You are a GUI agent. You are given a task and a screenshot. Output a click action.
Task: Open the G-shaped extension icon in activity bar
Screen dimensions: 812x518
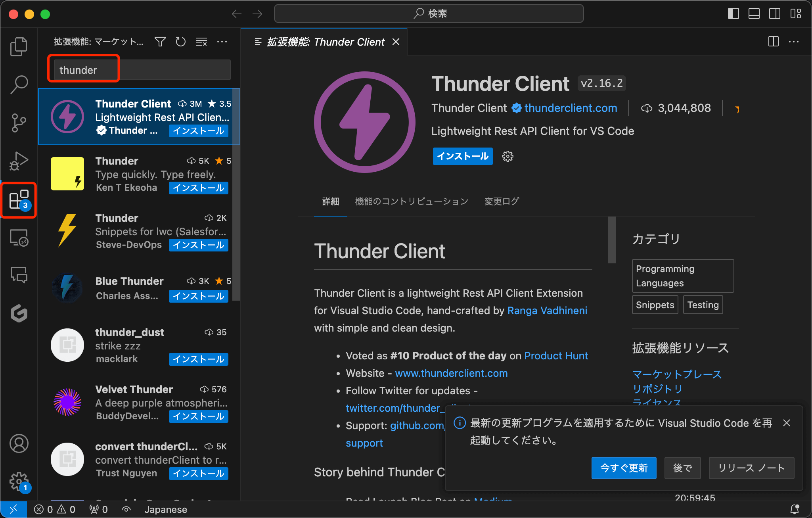[x=19, y=313]
